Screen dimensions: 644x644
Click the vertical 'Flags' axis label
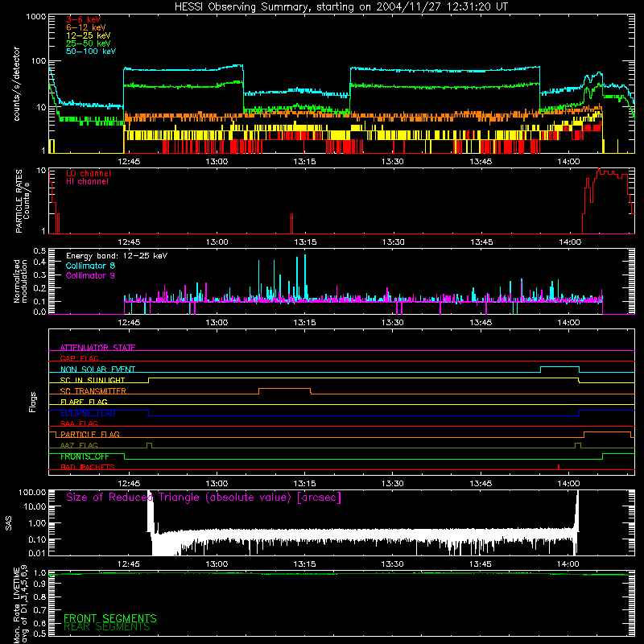33,402
